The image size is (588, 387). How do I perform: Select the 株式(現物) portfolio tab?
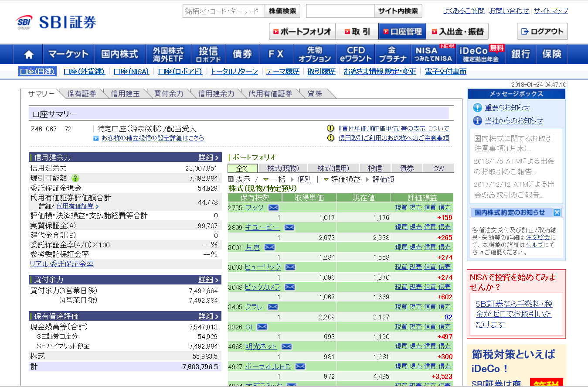click(x=283, y=168)
